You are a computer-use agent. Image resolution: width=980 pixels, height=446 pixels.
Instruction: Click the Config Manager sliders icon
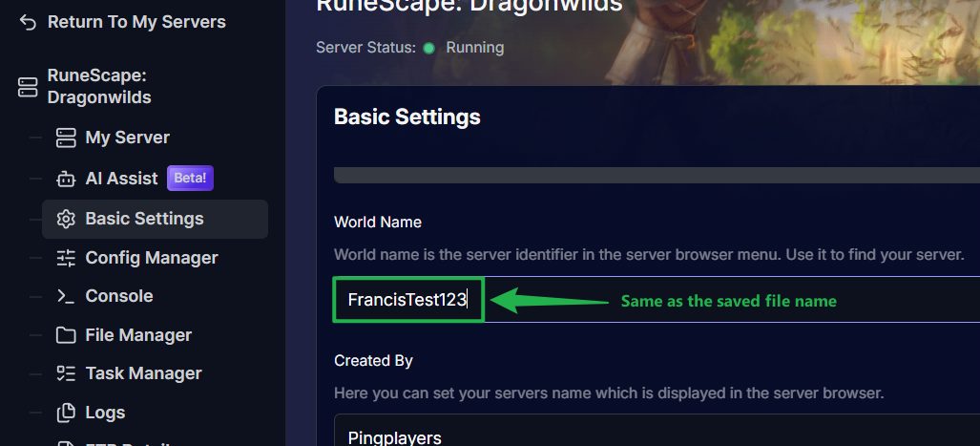coord(66,258)
